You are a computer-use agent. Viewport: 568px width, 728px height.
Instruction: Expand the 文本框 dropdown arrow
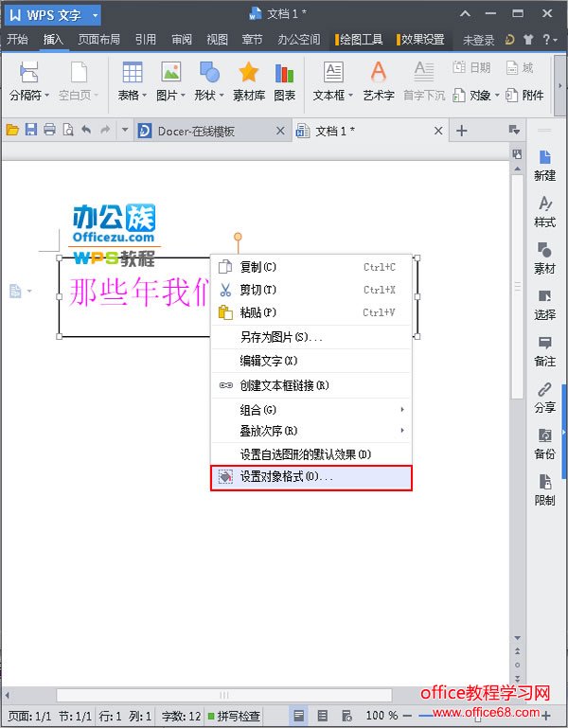pos(350,96)
